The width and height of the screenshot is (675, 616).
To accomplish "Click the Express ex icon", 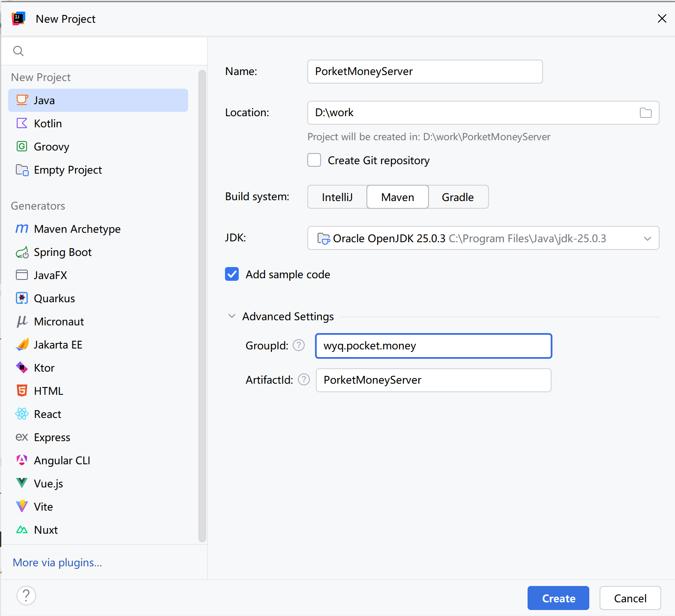I will (22, 437).
